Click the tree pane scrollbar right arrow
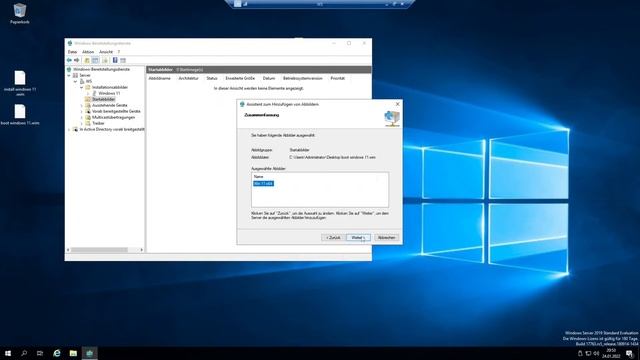This screenshot has height=360, width=640. tap(142, 250)
